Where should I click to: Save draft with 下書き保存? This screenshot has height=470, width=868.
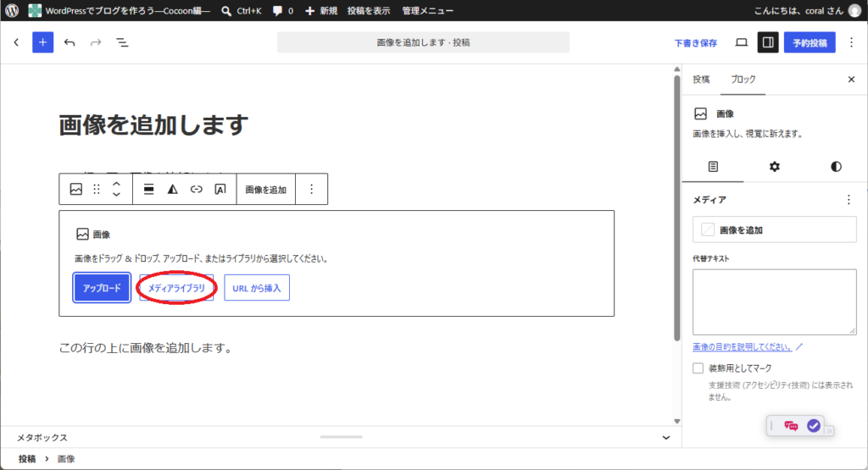[695, 42]
